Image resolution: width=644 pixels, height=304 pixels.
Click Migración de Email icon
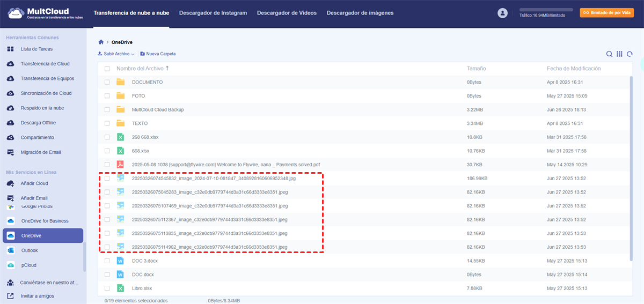point(10,152)
